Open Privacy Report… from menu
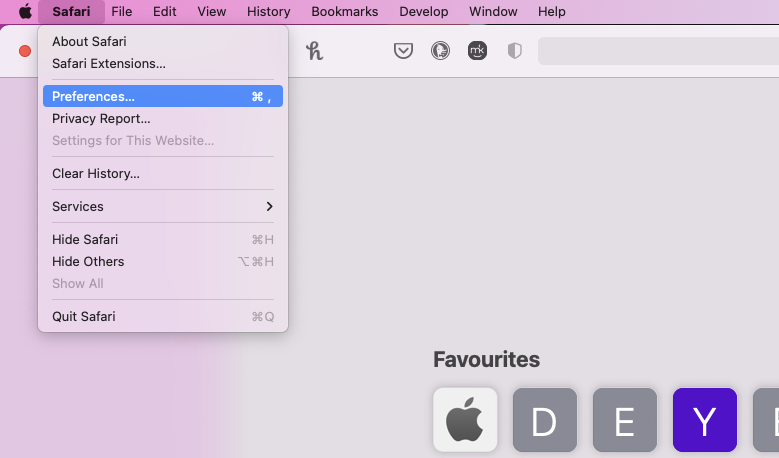779x458 pixels. coord(163,118)
